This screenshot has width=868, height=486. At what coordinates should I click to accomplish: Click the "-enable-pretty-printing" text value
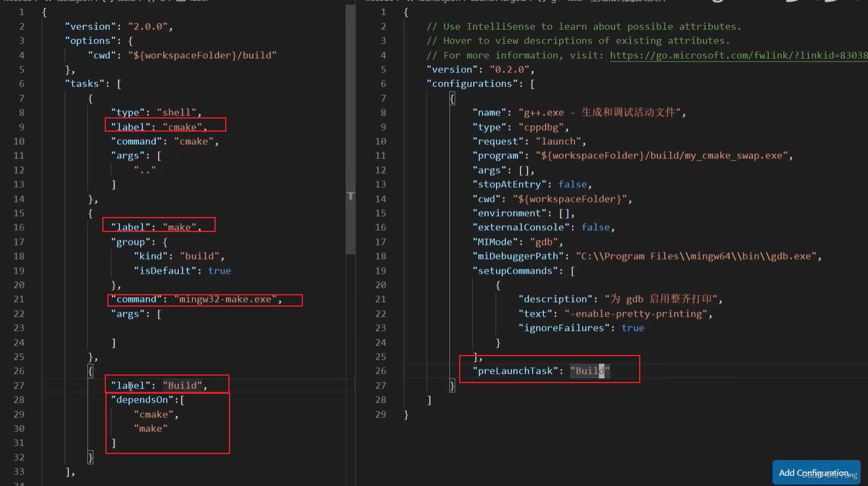pos(635,314)
